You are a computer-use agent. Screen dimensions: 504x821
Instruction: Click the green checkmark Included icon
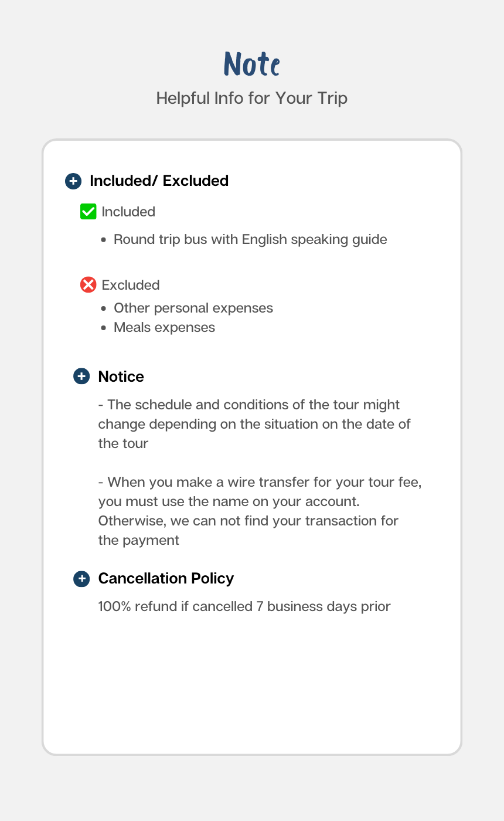[88, 212]
